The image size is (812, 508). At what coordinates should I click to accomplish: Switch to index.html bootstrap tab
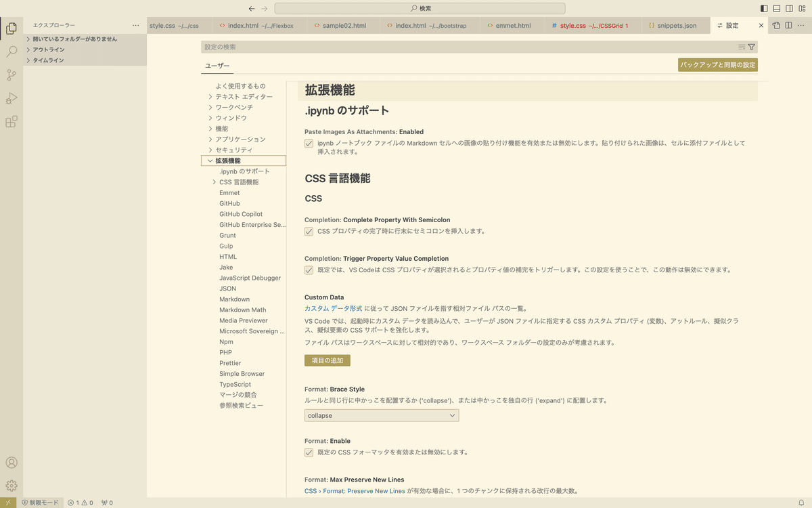[429, 26]
